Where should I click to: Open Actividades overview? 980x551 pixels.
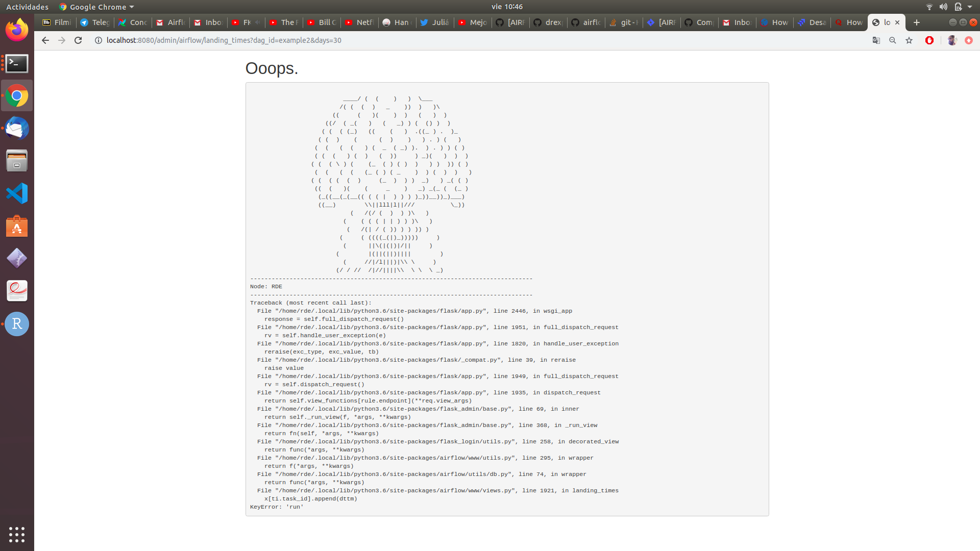[27, 7]
